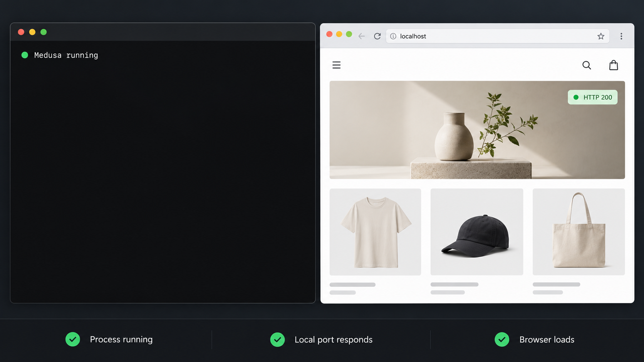Viewport: 644px width, 362px height.
Task: Minimize the browser with yellow button
Action: click(x=339, y=34)
